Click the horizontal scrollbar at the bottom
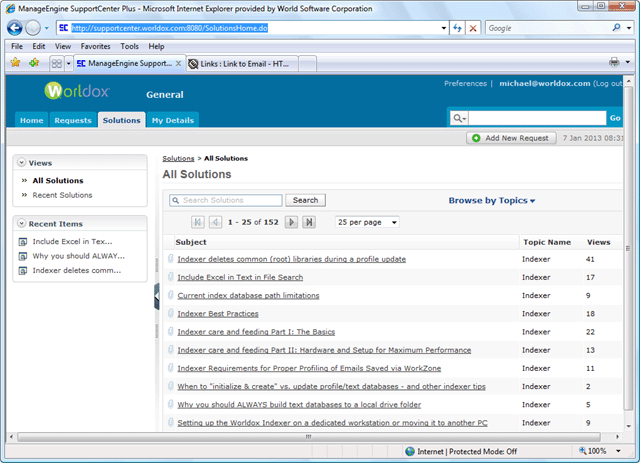The height and width of the screenshot is (463, 640). [309, 437]
